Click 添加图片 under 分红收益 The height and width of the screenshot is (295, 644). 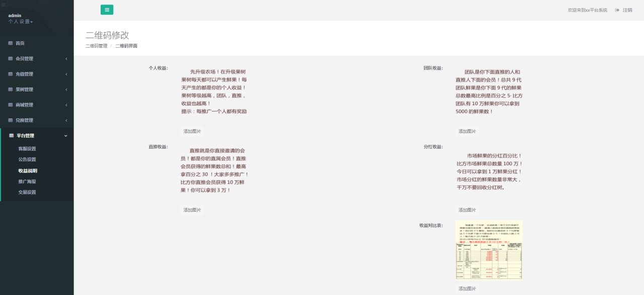point(467,210)
